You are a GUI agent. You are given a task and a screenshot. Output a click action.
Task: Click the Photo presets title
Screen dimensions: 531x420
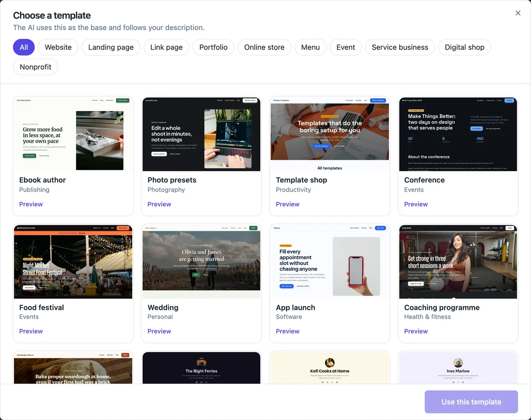pyautogui.click(x=172, y=180)
